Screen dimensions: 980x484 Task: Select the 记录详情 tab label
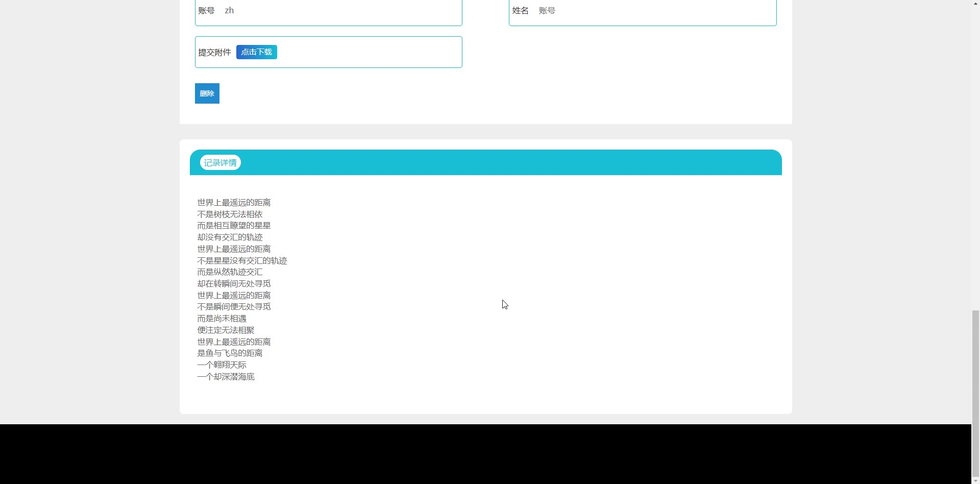pyautogui.click(x=220, y=163)
